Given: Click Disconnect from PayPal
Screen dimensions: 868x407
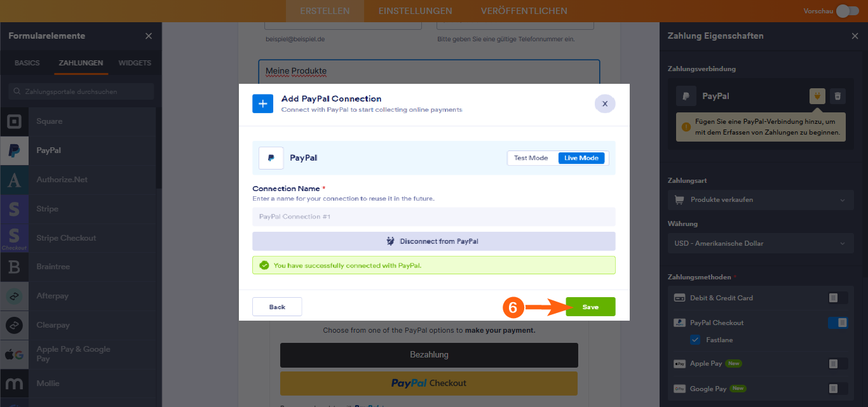Looking at the screenshot, I should pyautogui.click(x=434, y=241).
